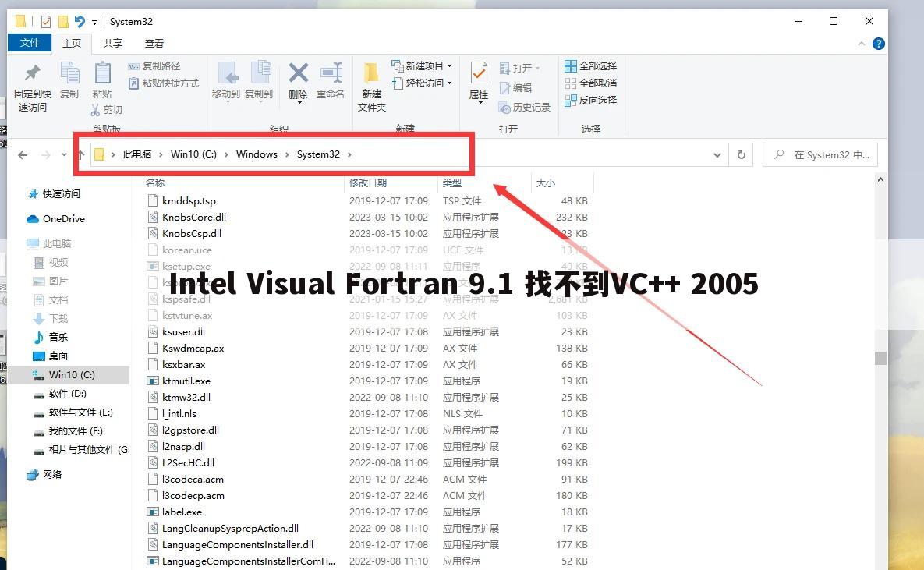Go up one folder level arrow
This screenshot has height=570, width=924.
tap(81, 155)
